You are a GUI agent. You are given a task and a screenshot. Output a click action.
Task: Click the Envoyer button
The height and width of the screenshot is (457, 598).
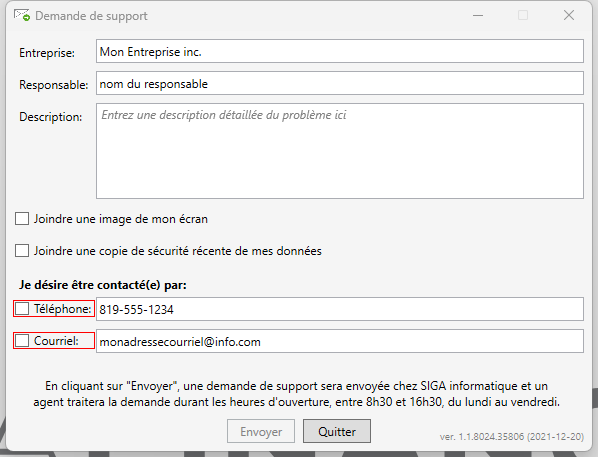261,431
